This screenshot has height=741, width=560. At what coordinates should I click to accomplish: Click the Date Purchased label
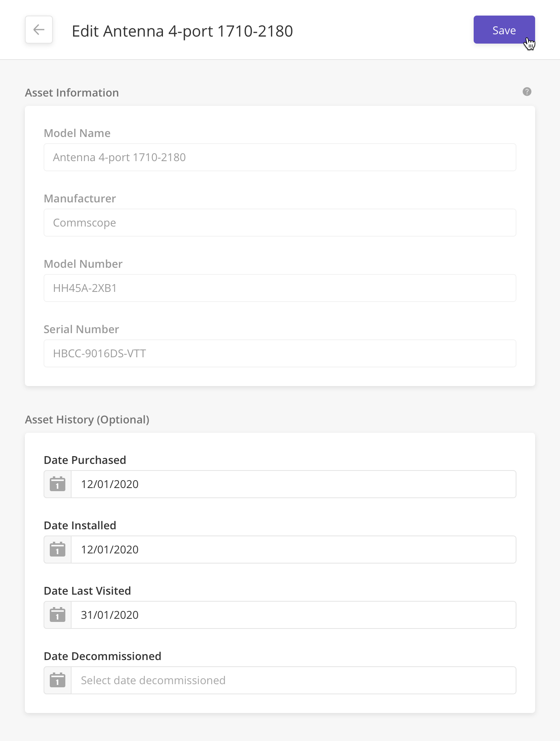pyautogui.click(x=85, y=460)
